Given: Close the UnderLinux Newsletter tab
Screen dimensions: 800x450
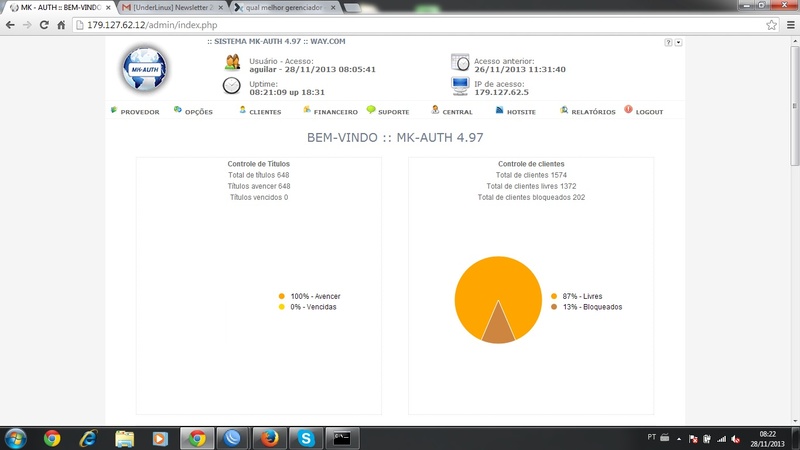Looking at the screenshot, I should click(220, 8).
